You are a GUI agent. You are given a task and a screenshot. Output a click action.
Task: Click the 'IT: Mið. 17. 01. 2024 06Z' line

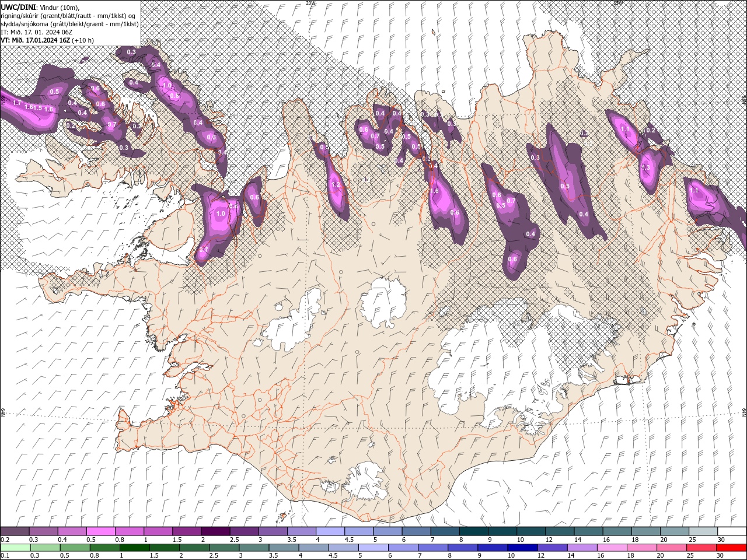(x=36, y=32)
